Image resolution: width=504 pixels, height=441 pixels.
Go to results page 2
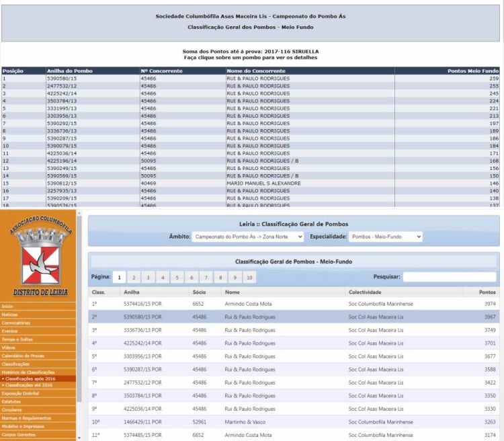click(x=134, y=277)
